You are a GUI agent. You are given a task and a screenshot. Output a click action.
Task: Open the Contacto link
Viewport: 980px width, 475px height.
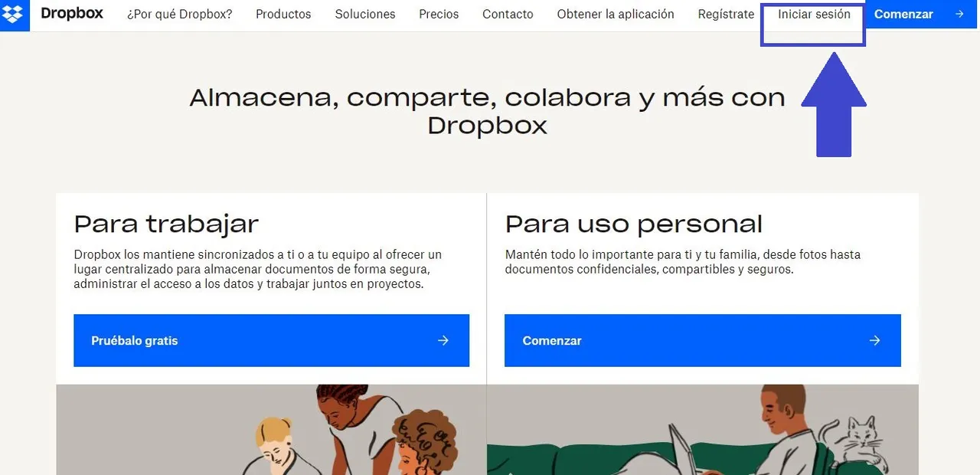[508, 14]
